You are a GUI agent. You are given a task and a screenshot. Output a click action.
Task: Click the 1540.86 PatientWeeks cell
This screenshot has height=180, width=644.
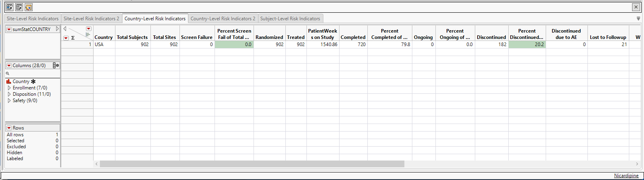click(323, 45)
